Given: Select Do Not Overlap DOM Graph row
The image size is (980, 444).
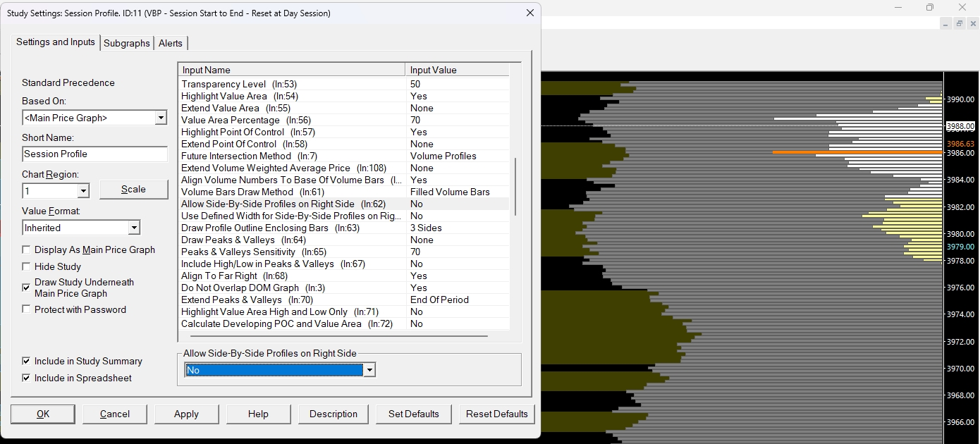Looking at the screenshot, I should point(344,288).
